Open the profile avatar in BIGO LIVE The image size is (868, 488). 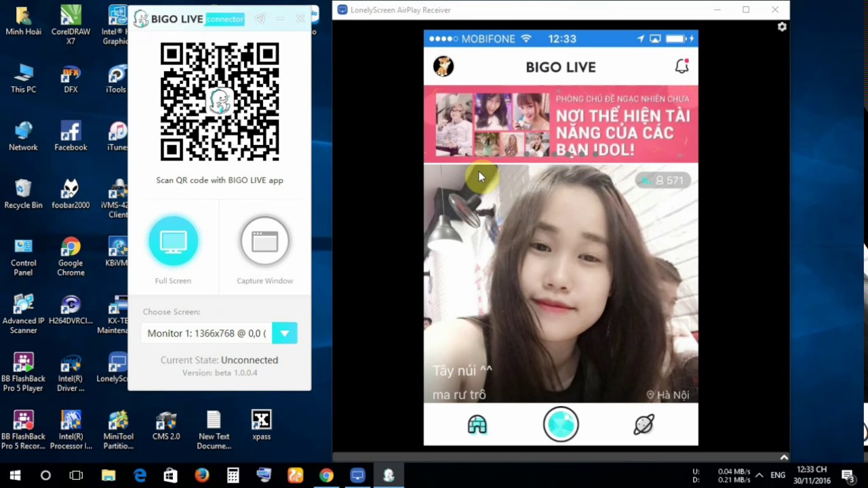point(443,66)
